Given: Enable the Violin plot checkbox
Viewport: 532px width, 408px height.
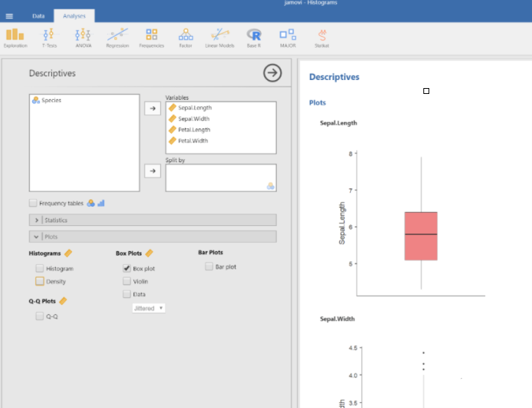Looking at the screenshot, I should point(127,281).
